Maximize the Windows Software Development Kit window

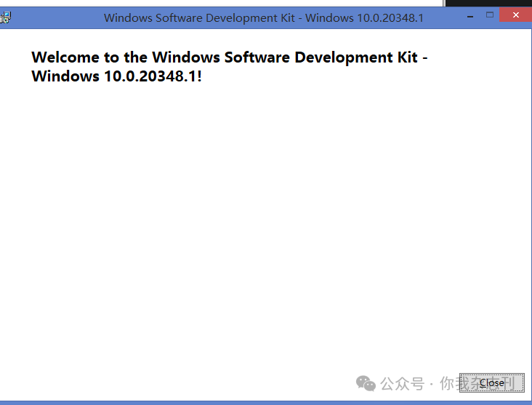click(x=490, y=15)
